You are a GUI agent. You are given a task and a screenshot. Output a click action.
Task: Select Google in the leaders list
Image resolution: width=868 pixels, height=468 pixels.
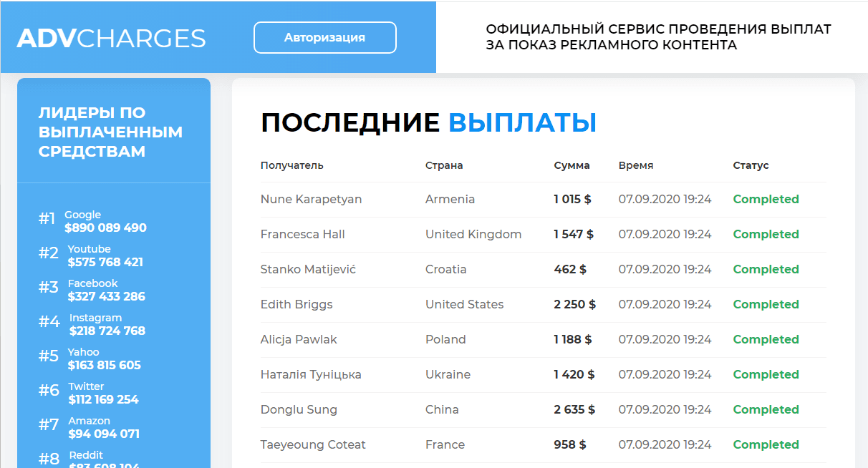105,221
